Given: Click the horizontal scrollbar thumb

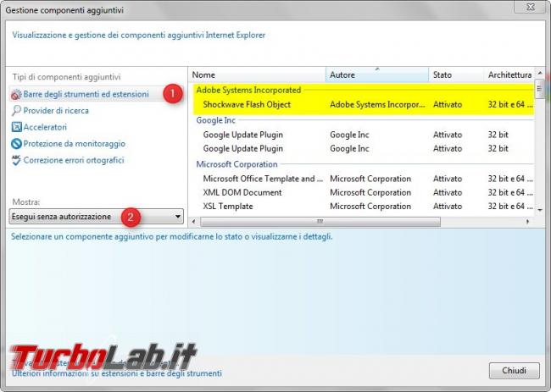Looking at the screenshot, I should pos(320,222).
